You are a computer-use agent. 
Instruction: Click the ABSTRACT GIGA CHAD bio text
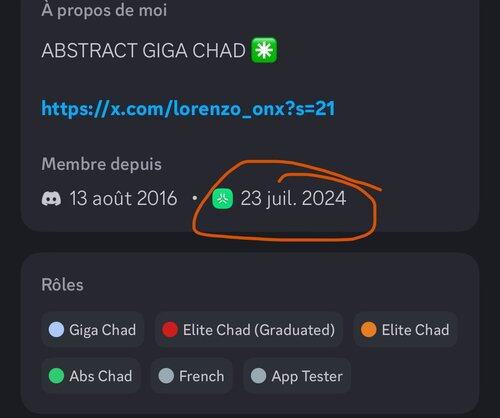point(143,51)
